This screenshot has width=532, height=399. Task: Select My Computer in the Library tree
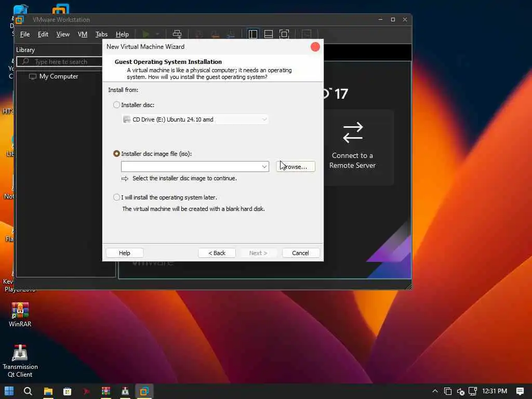pos(59,77)
